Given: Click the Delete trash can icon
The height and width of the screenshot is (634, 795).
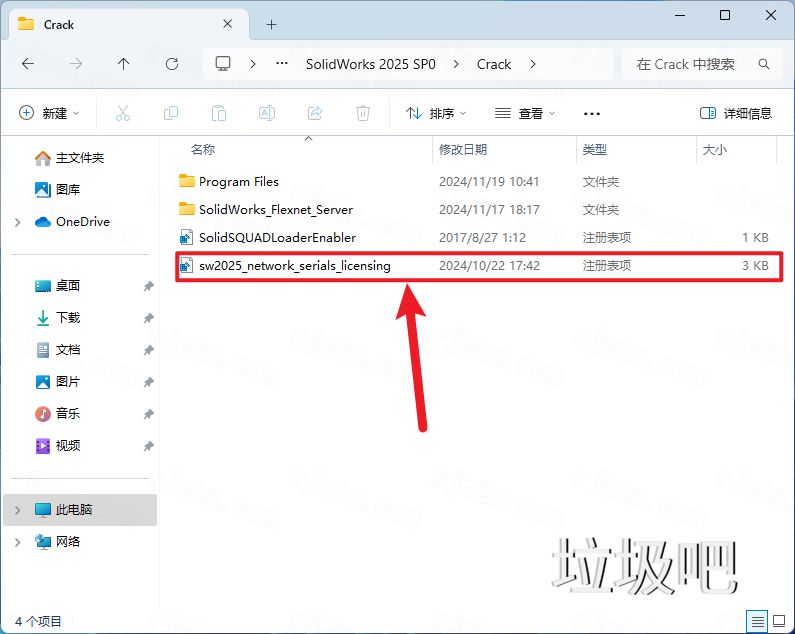Looking at the screenshot, I should pyautogui.click(x=364, y=113).
